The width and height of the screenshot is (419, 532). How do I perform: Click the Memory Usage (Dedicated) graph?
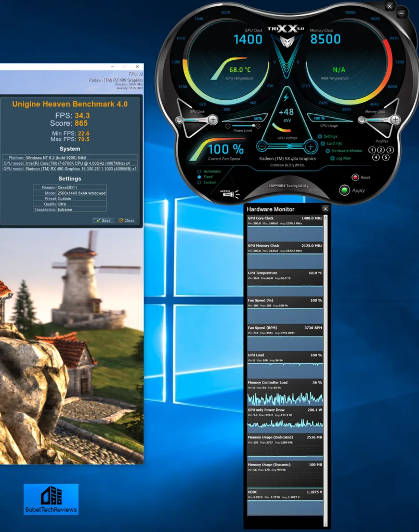pos(285,453)
